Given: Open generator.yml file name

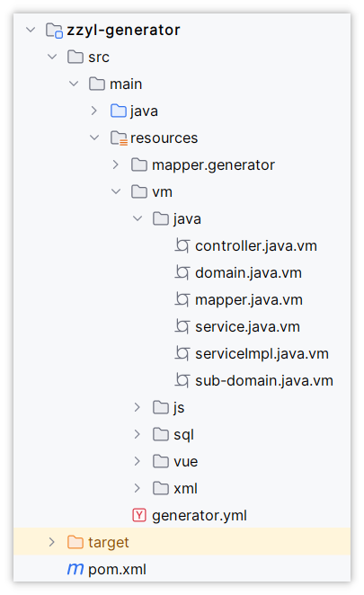Looking at the screenshot, I should (200, 516).
